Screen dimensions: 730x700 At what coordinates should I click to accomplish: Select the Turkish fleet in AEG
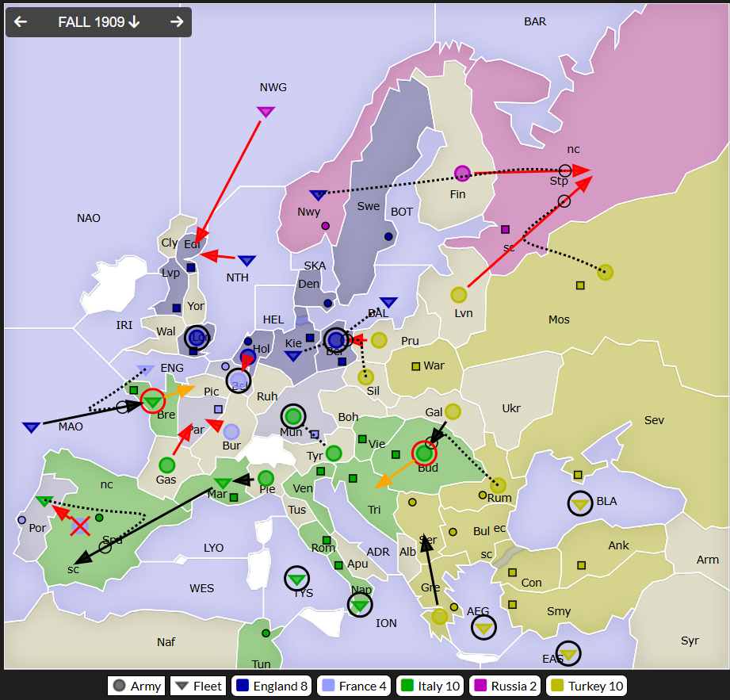483,628
